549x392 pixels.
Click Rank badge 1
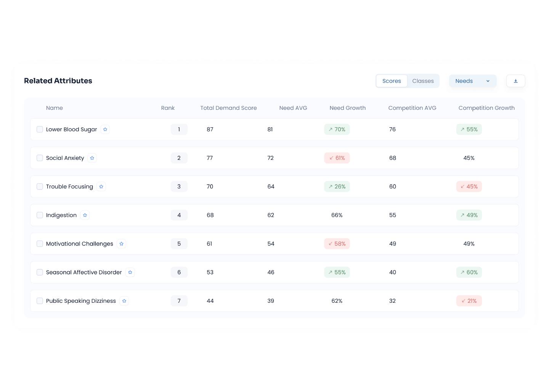point(179,129)
